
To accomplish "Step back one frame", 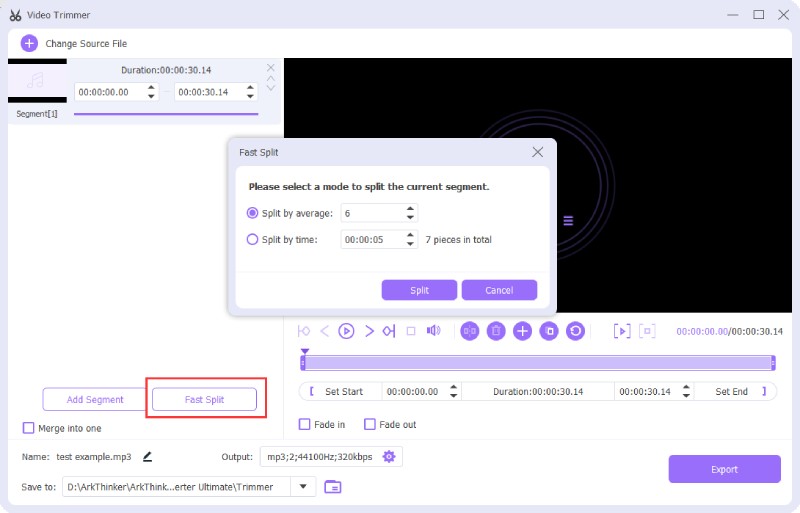I will (324, 331).
